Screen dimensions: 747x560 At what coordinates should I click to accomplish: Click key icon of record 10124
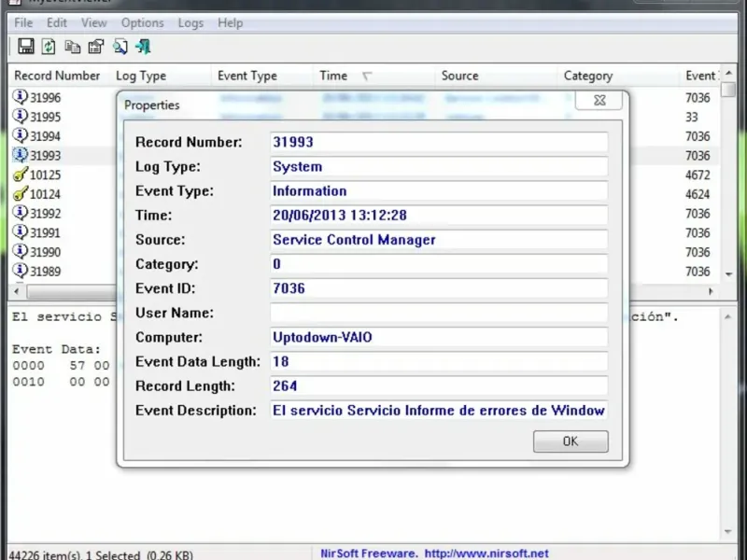click(x=20, y=194)
